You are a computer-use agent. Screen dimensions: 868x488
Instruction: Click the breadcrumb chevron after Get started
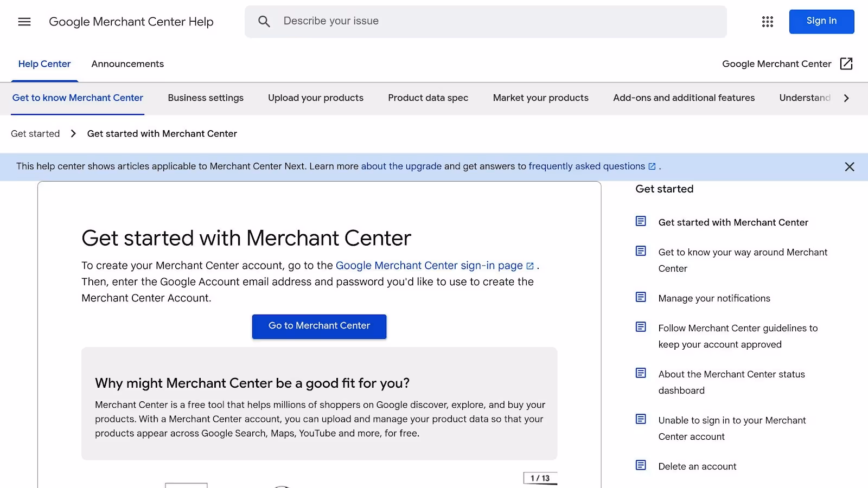(73, 134)
